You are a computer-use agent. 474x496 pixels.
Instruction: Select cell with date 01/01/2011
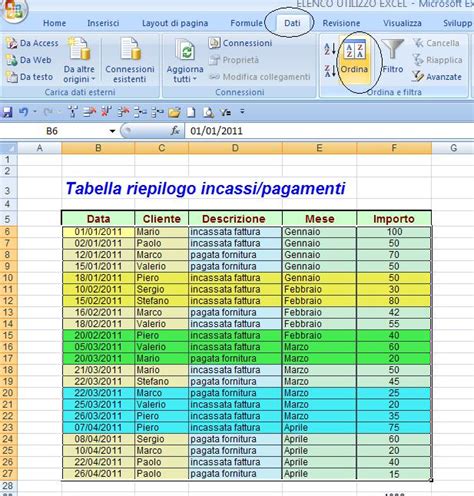pos(98,232)
